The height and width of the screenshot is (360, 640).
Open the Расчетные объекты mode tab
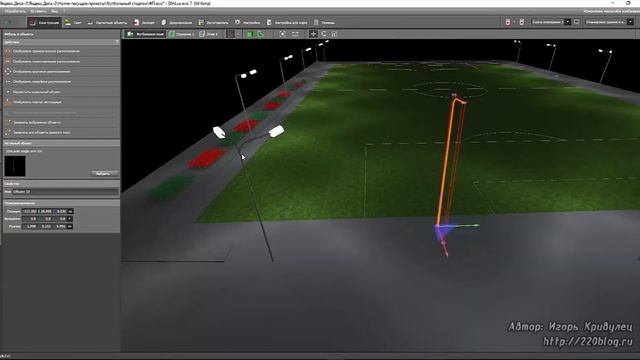click(x=107, y=22)
